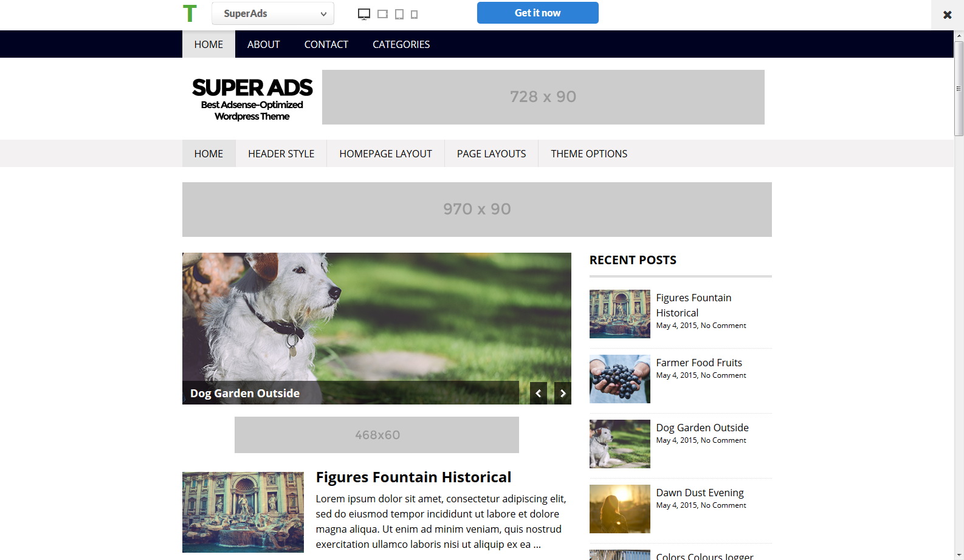
Task: Click the sunset thumbnail in Recent Posts
Action: pos(620,509)
